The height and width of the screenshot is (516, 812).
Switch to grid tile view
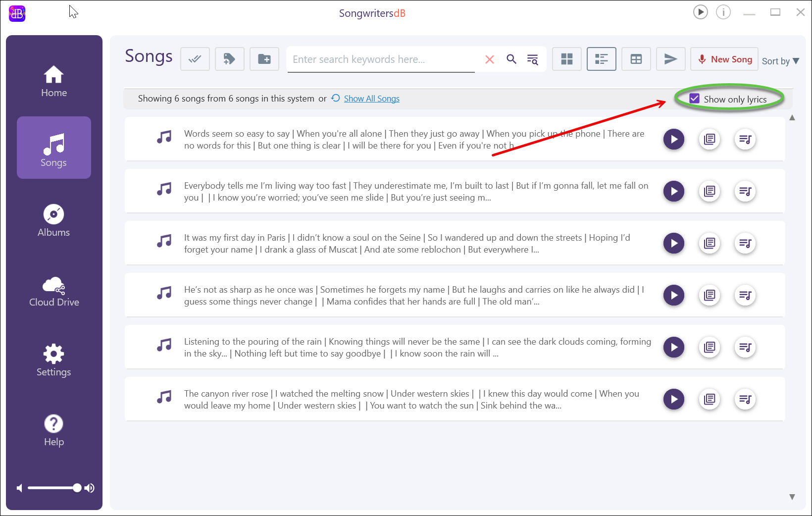tap(567, 59)
